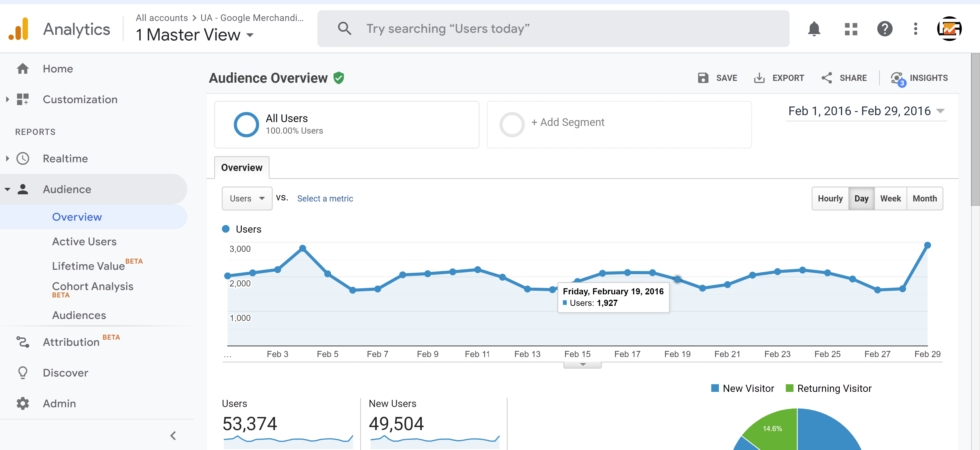Open the notifications bell
The width and height of the screenshot is (980, 450).
pyautogui.click(x=814, y=29)
